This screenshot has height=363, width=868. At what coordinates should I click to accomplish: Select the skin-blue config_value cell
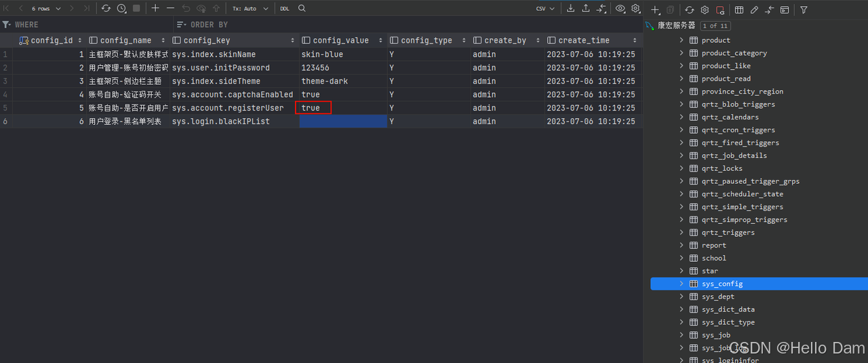[x=344, y=54]
